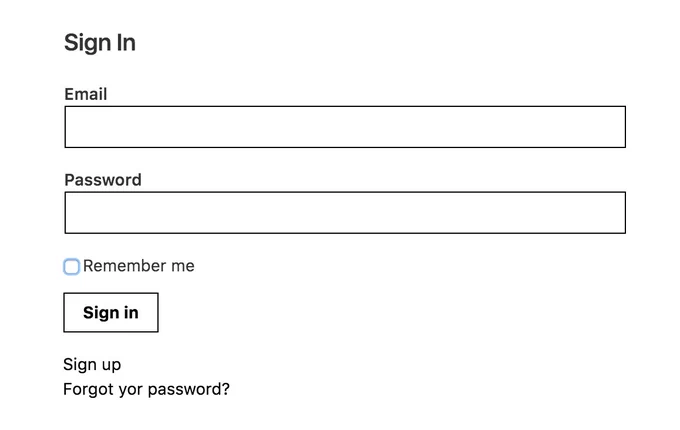Image resolution: width=680 pixels, height=430 pixels.
Task: Focus the text box under Email
Action: click(345, 127)
